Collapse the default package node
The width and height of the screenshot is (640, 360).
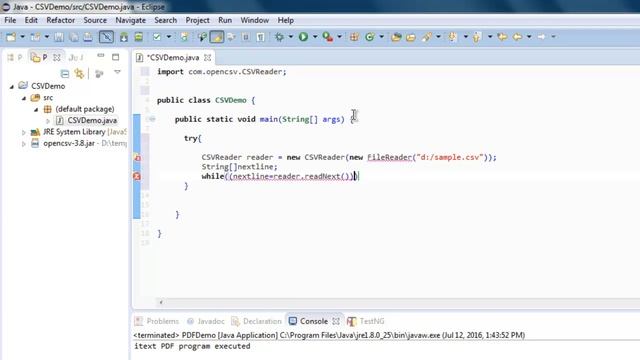(36, 109)
